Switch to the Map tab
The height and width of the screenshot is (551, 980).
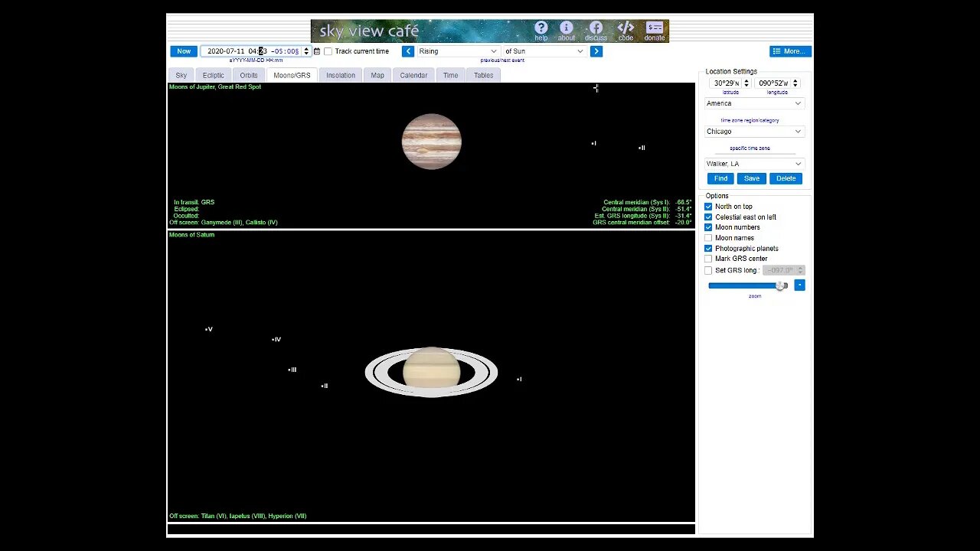tap(377, 75)
